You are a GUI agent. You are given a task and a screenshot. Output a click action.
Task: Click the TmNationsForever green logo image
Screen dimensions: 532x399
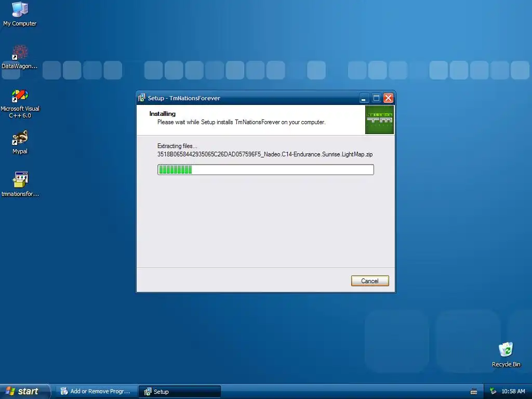(x=379, y=120)
